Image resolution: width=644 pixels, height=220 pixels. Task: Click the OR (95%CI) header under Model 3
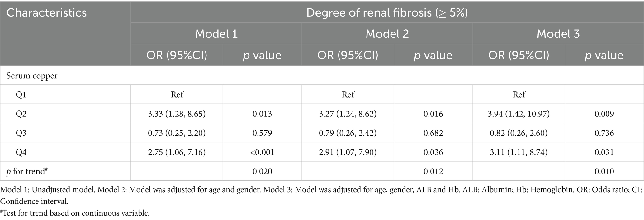pos(519,55)
